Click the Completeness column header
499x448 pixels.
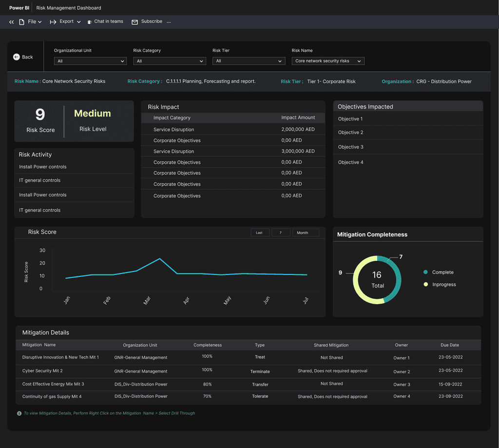208,345
